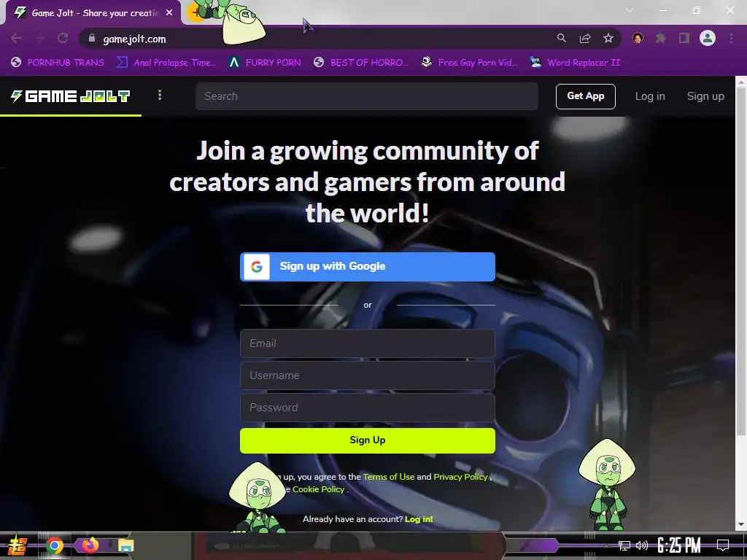Image resolution: width=747 pixels, height=560 pixels.
Task: Click the Get App button
Action: pos(585,96)
